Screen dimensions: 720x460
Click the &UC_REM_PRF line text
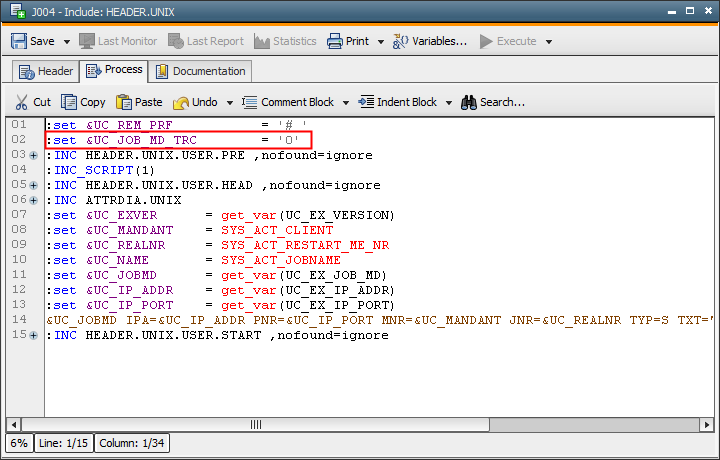pyautogui.click(x=176, y=125)
